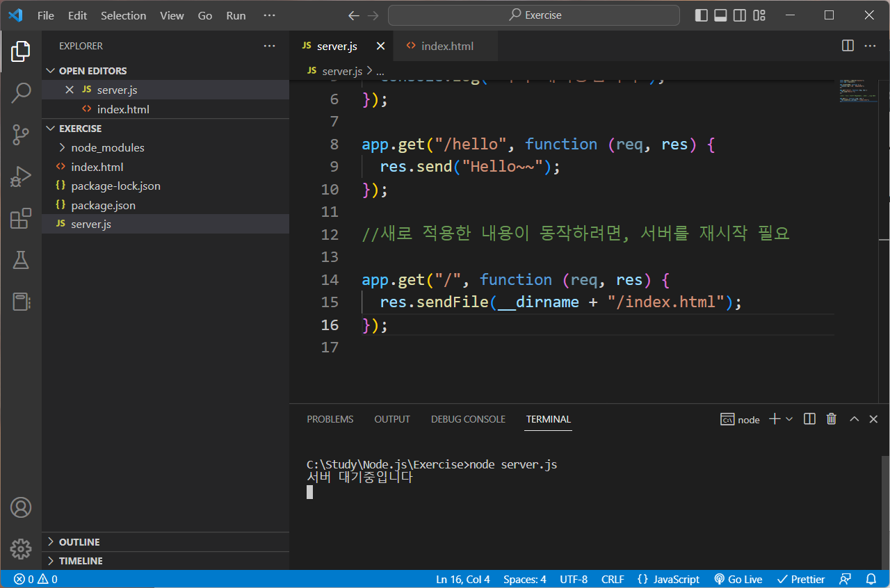The height and width of the screenshot is (588, 890).
Task: Toggle the secondary side bar layout icon
Action: pos(740,15)
